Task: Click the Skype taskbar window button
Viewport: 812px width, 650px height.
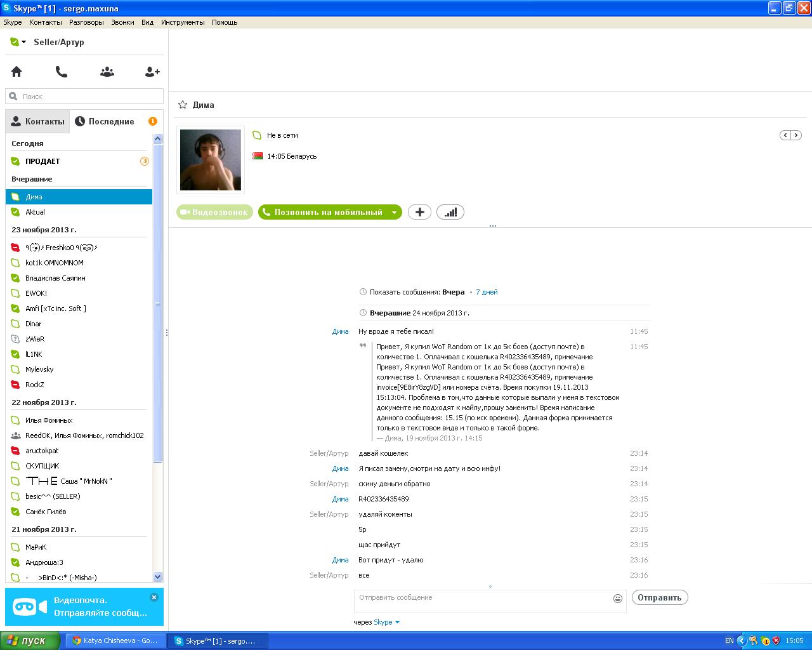Action: click(x=218, y=640)
